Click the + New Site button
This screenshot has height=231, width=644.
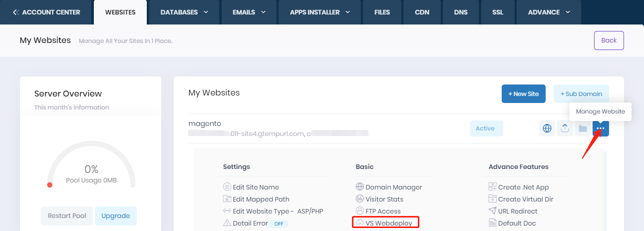tap(523, 94)
